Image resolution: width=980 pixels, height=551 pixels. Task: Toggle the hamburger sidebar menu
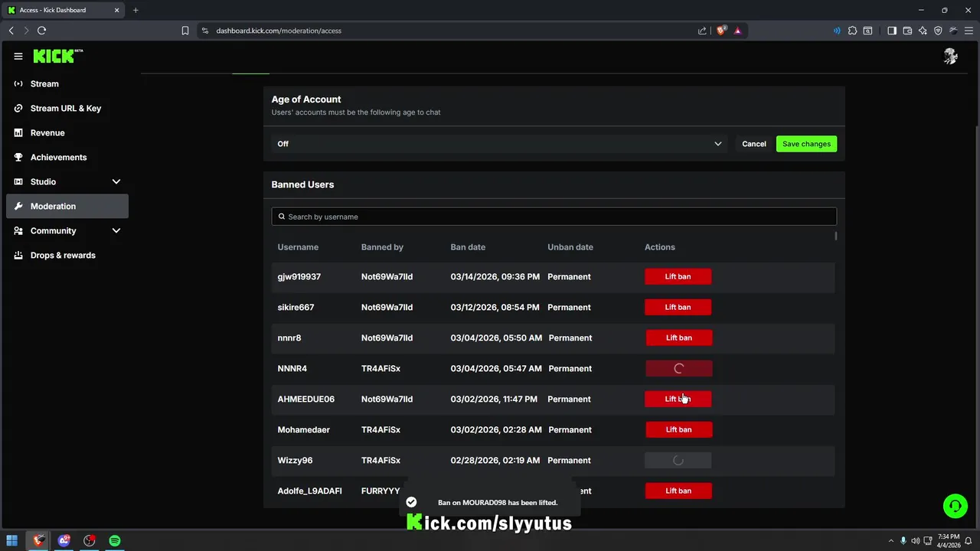18,56
